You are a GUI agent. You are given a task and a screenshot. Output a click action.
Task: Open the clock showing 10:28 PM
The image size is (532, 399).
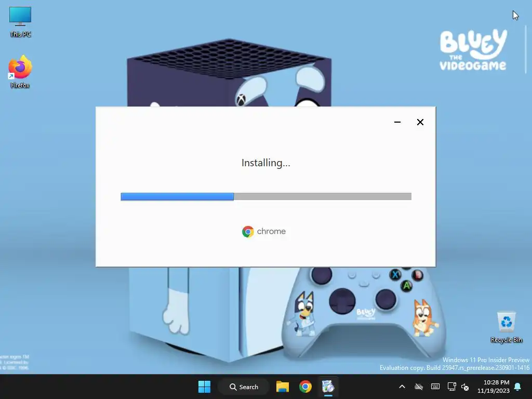pyautogui.click(x=494, y=387)
